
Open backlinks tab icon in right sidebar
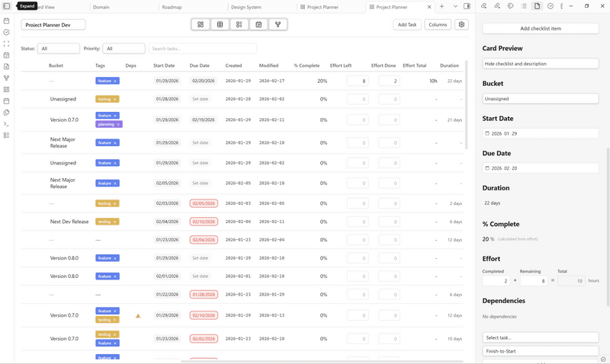click(x=484, y=6)
